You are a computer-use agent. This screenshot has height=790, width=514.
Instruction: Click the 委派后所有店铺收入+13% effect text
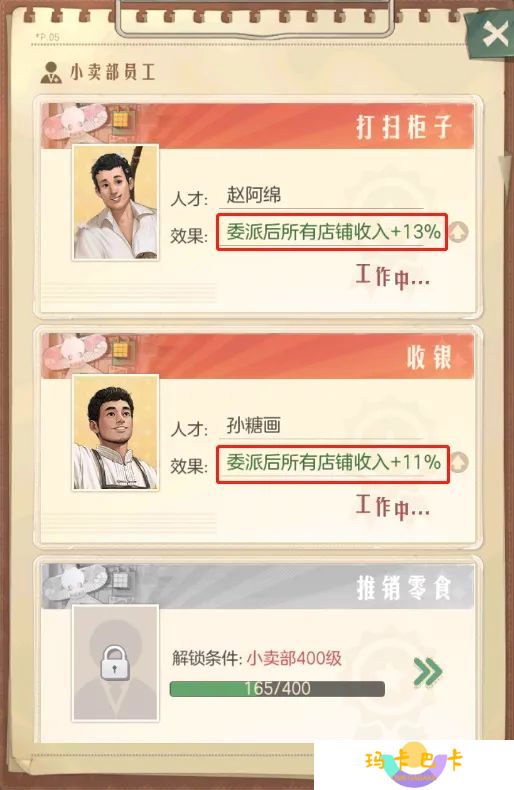(x=333, y=232)
